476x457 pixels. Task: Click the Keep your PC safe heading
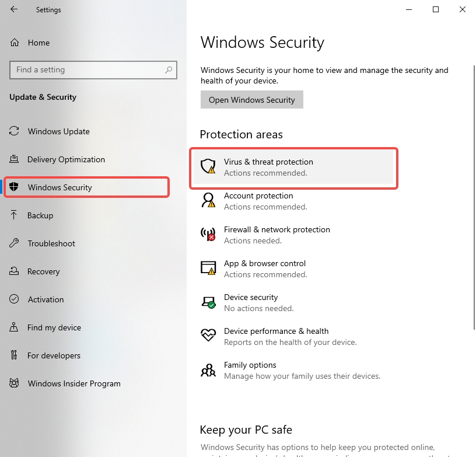(x=246, y=430)
